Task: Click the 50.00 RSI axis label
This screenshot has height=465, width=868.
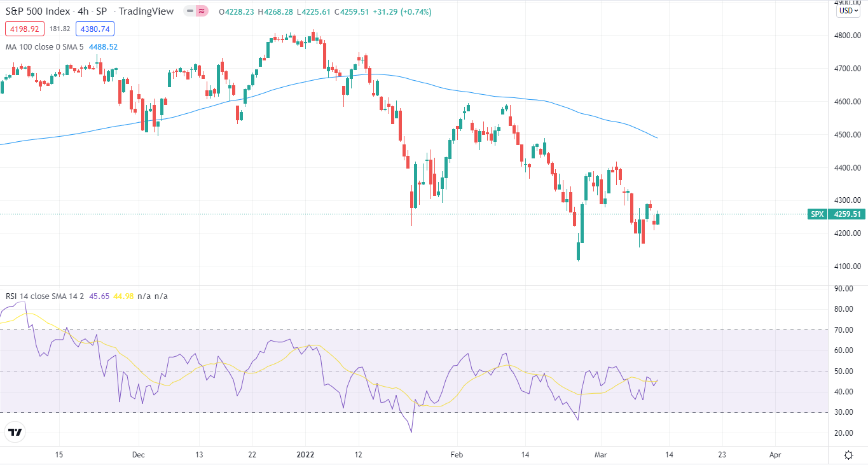Action: click(843, 371)
